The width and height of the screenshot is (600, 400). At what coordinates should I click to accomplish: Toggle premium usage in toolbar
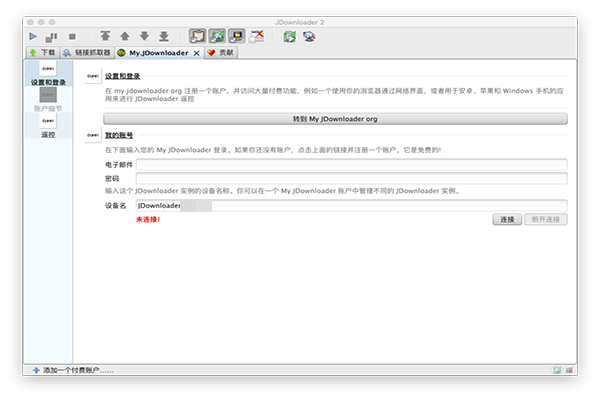(x=236, y=36)
